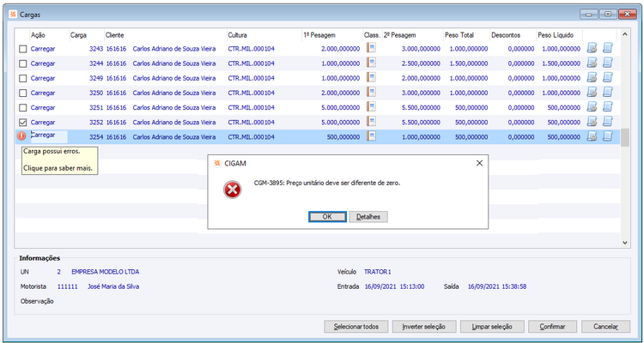The width and height of the screenshot is (644, 343).
Task: Click the Confirmar button
Action: point(552,327)
